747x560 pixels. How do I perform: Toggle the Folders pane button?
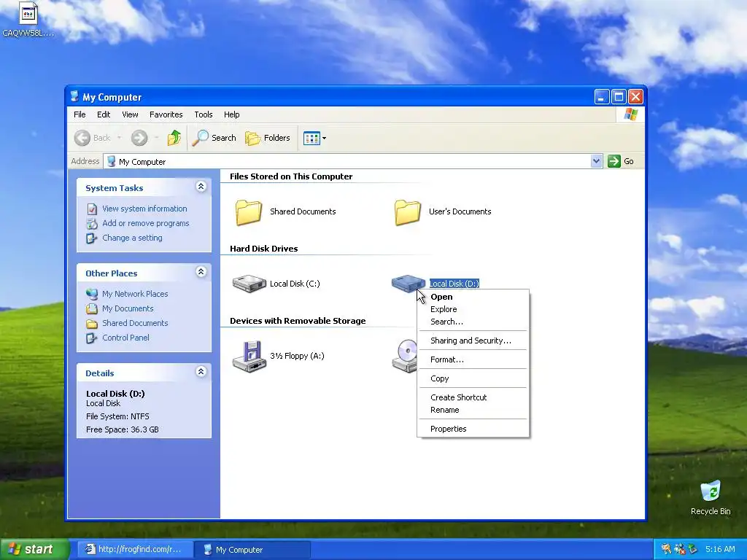tap(267, 138)
